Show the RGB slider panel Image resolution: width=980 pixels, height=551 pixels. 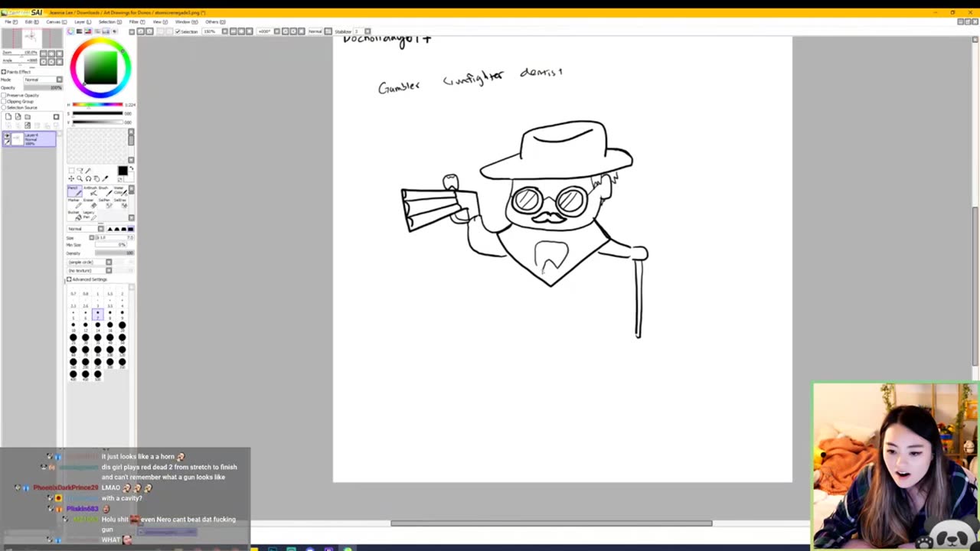pos(80,31)
